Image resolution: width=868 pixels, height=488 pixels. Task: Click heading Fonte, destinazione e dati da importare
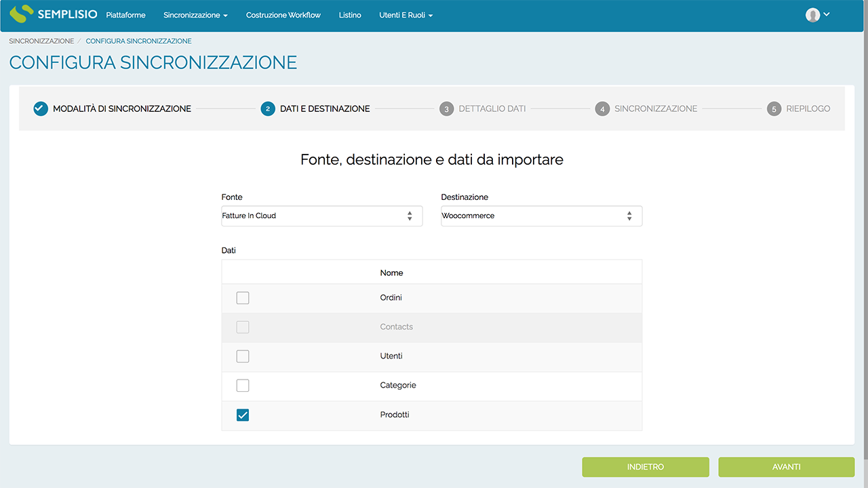point(432,160)
